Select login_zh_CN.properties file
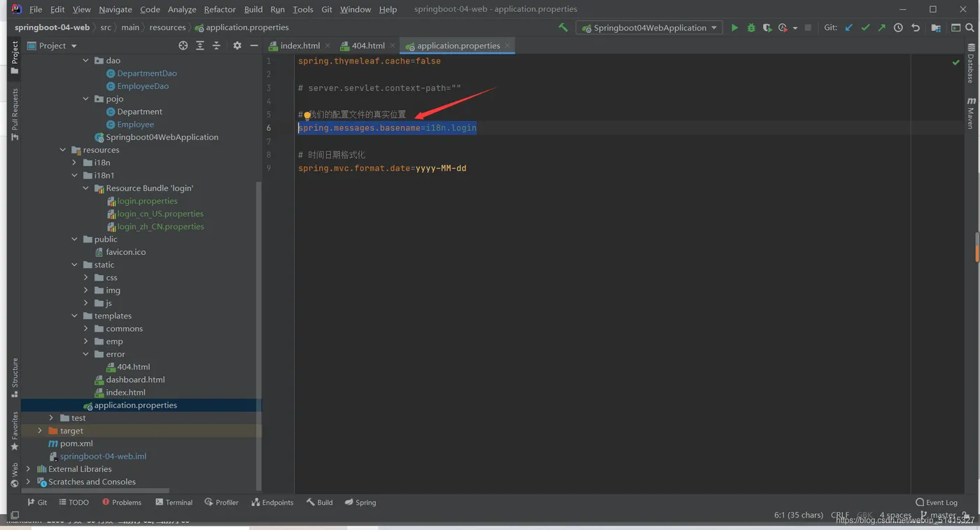Screen dimensions: 980x530 (160, 227)
